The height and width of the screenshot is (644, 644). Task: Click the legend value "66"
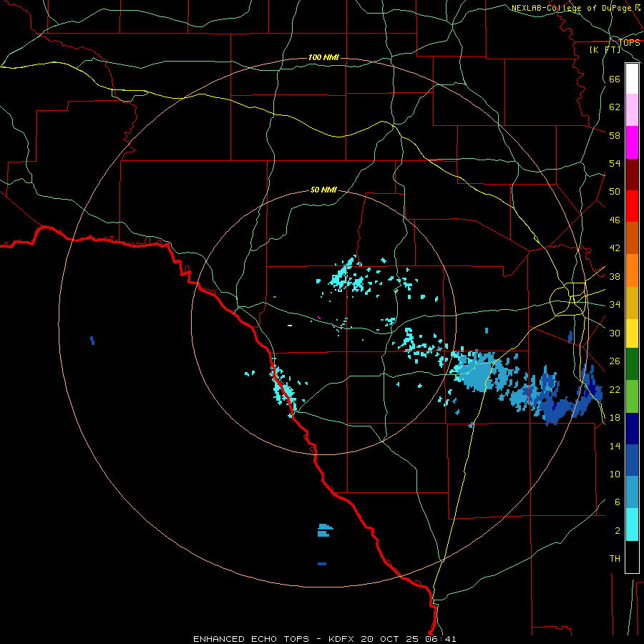click(x=615, y=79)
